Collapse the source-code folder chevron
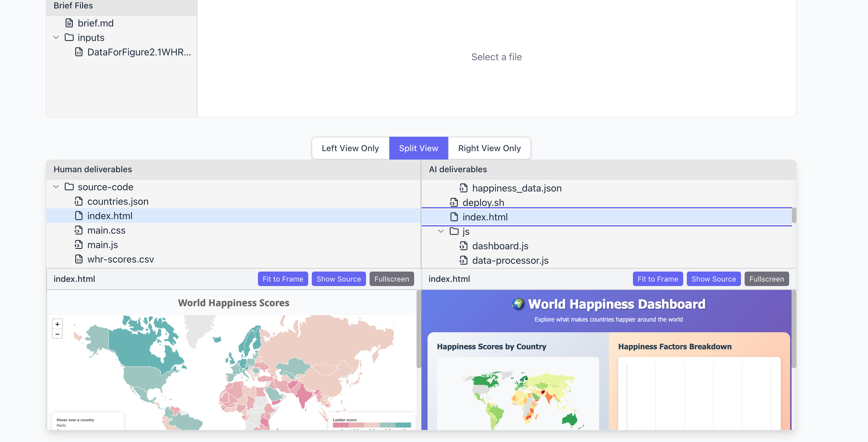 click(x=56, y=187)
